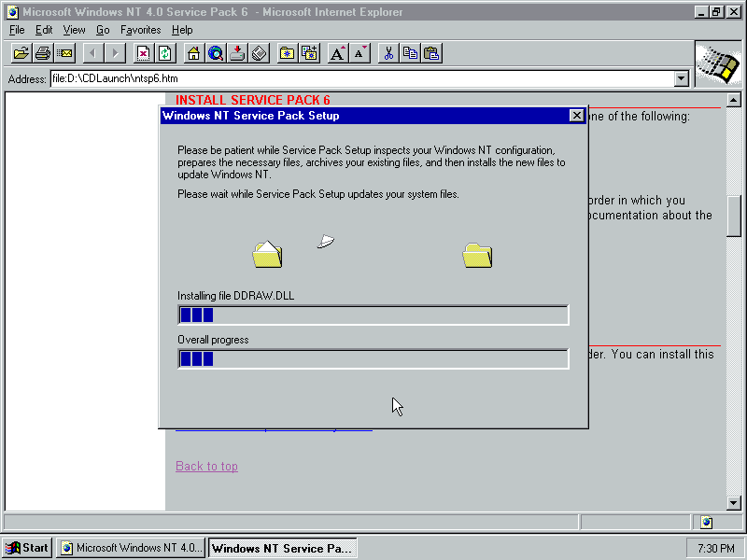
Task: Open the Windows Start button
Action: (27, 548)
